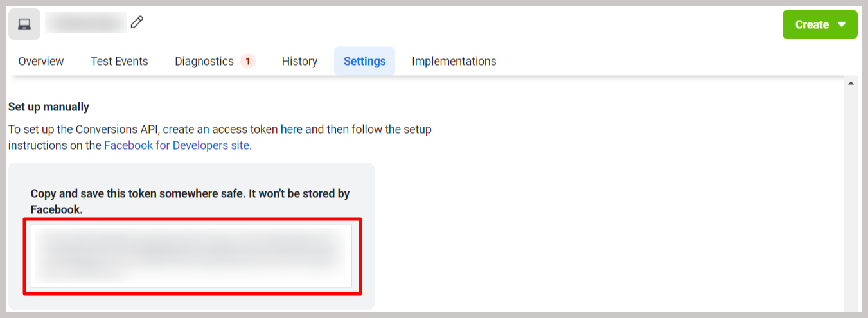Click the Set up manually heading

click(x=49, y=107)
